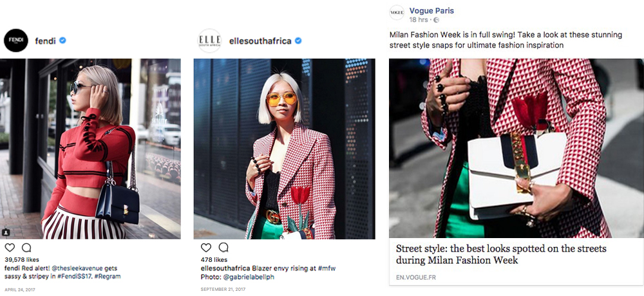Open the Vogue Paris profile logo
The height and width of the screenshot is (296, 644).
[x=397, y=13]
